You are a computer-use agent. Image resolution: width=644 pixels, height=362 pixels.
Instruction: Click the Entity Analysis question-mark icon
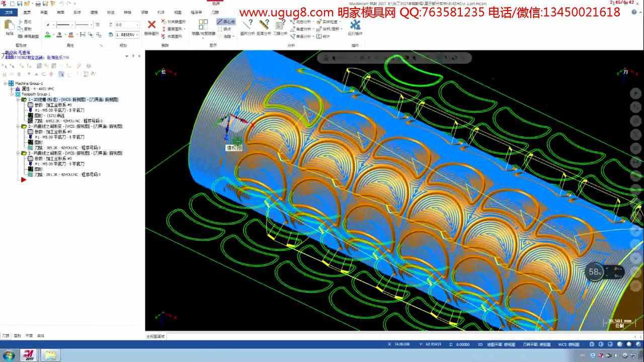[247, 25]
